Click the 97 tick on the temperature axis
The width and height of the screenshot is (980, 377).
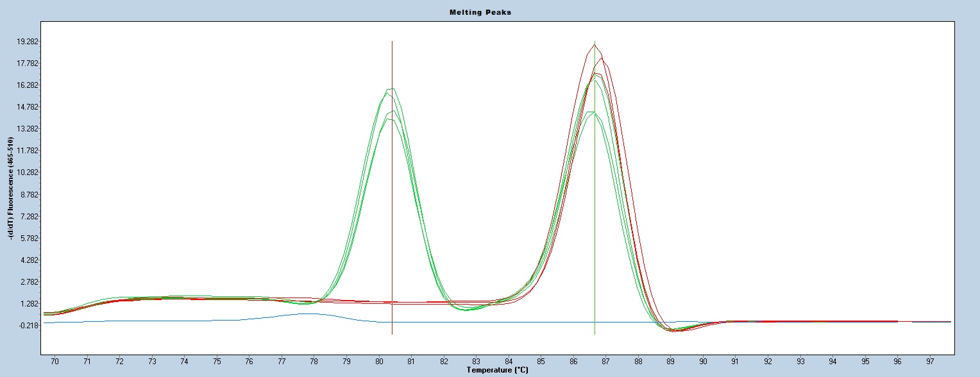(x=930, y=362)
